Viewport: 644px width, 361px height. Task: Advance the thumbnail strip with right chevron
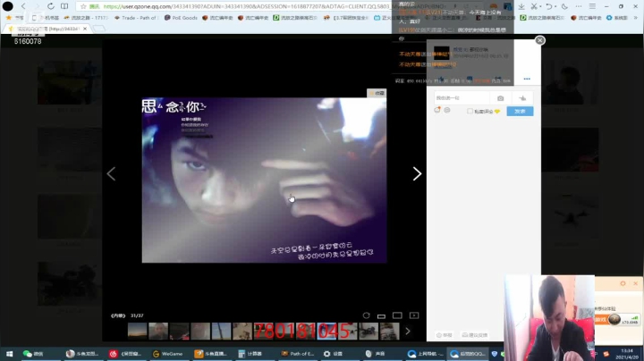pos(408,331)
